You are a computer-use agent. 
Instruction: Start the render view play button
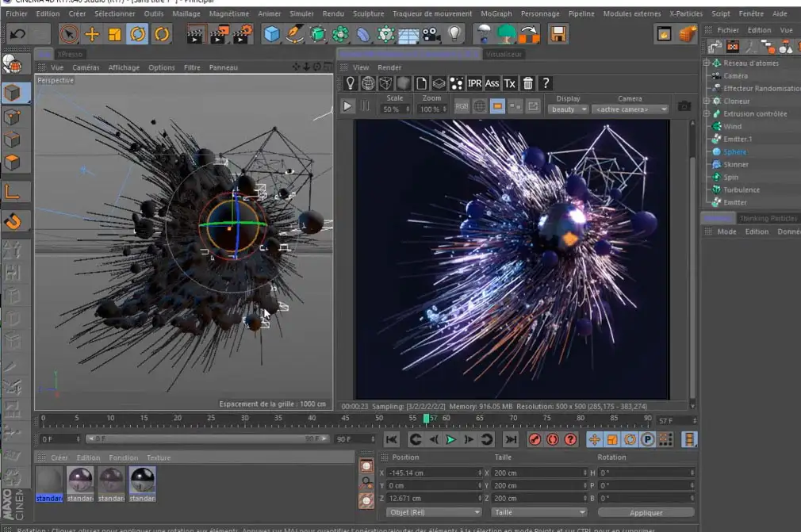pyautogui.click(x=347, y=106)
